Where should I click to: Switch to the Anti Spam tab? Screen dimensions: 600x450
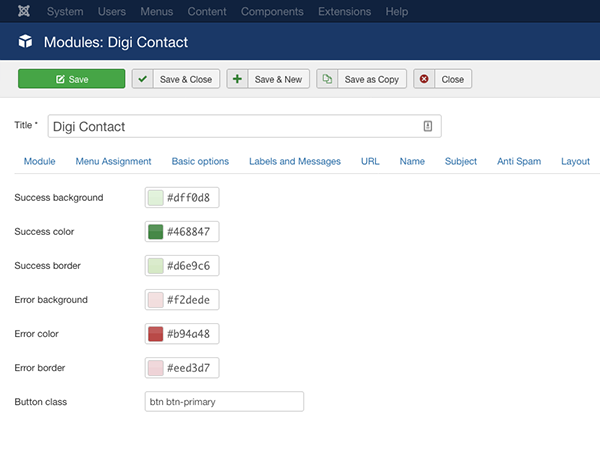tap(519, 161)
